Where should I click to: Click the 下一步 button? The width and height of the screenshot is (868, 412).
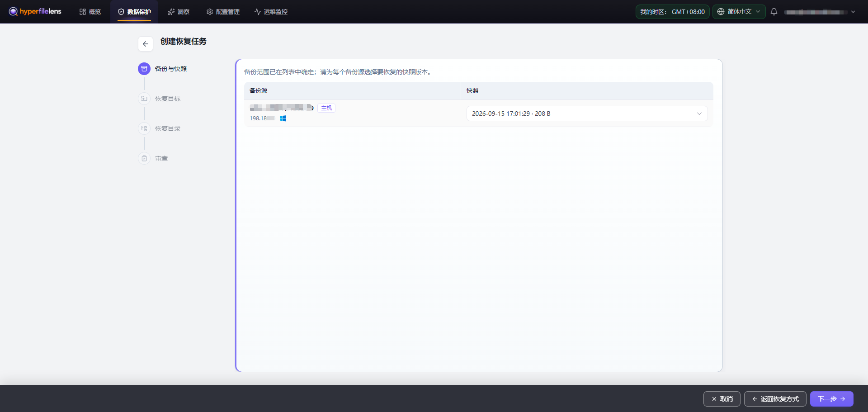[x=832, y=399]
